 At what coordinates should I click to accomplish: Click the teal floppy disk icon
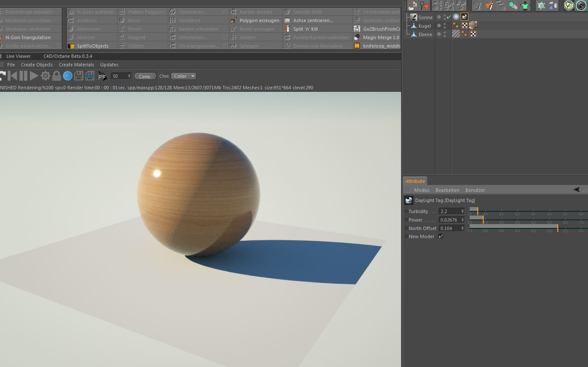tap(90, 76)
